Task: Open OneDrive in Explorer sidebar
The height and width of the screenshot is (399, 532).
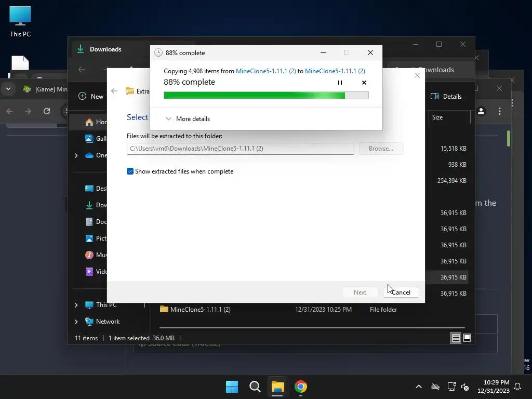Action: tap(96, 155)
